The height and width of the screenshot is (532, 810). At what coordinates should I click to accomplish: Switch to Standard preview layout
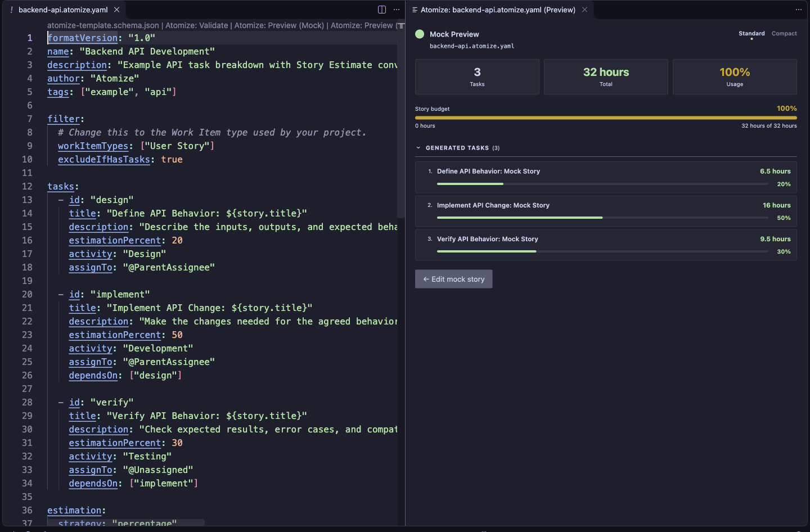(751, 34)
